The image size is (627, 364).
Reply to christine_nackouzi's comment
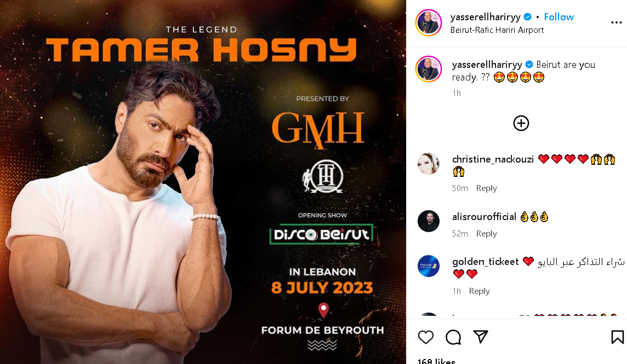click(x=486, y=188)
